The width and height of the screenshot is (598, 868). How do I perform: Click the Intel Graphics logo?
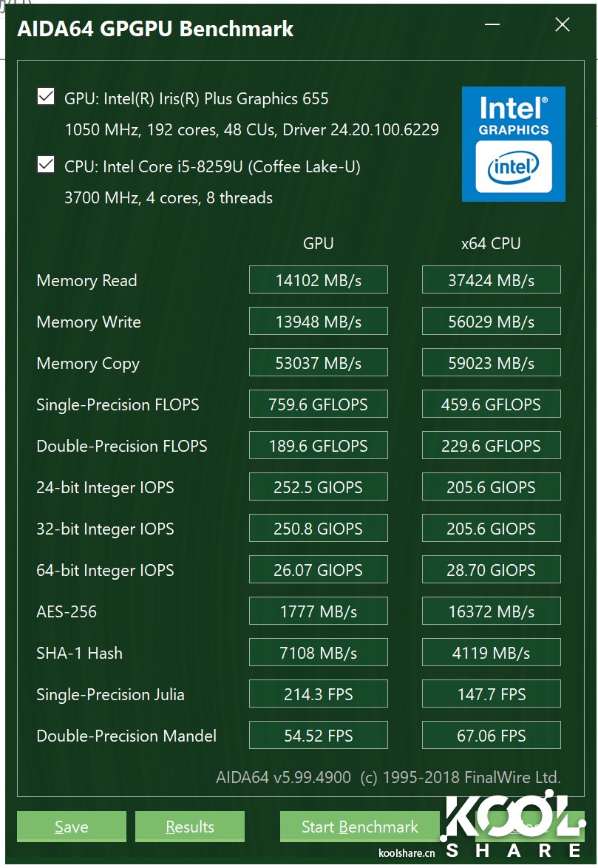[x=513, y=143]
